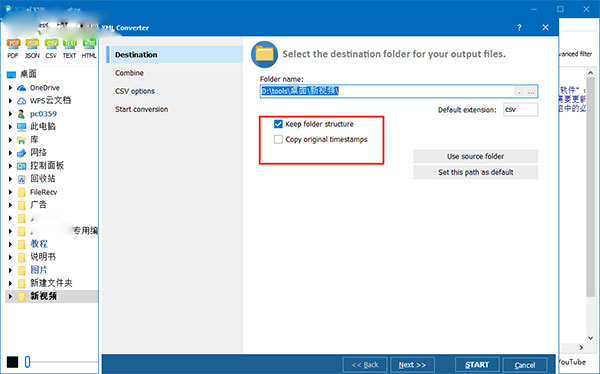Click the pc0359 user icon

(x=21, y=114)
